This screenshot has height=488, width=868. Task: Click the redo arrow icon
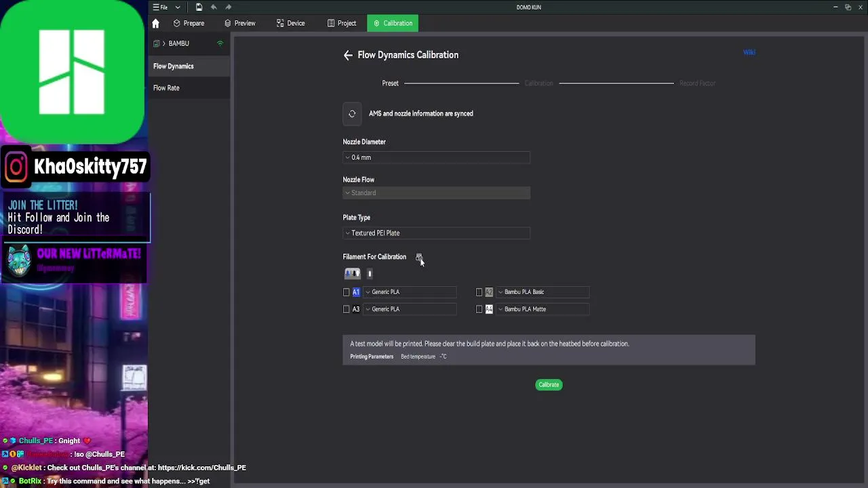[x=228, y=7]
